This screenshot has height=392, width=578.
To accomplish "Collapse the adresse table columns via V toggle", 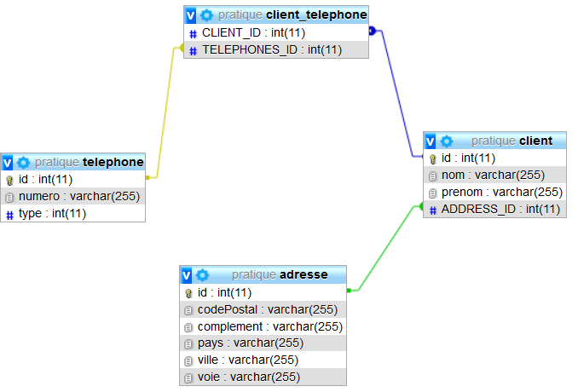I will tap(187, 275).
